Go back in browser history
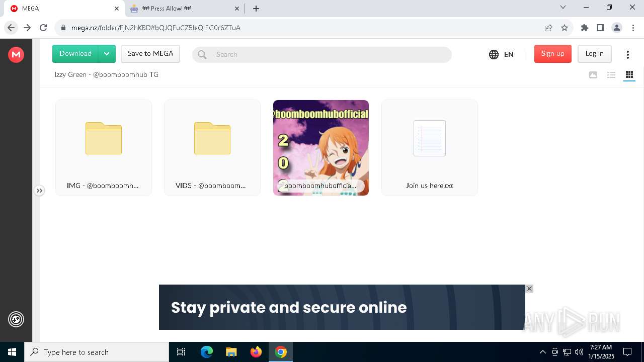 pos(11,28)
